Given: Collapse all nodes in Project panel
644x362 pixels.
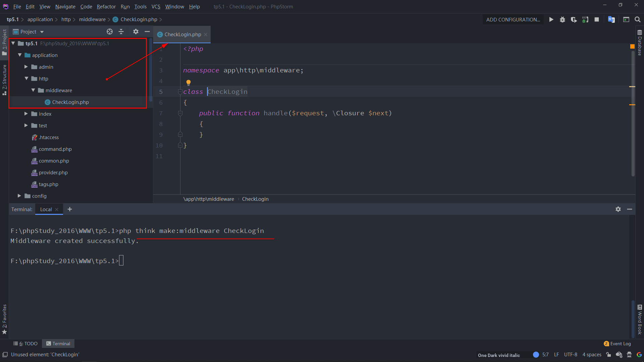Looking at the screenshot, I should pos(121,32).
